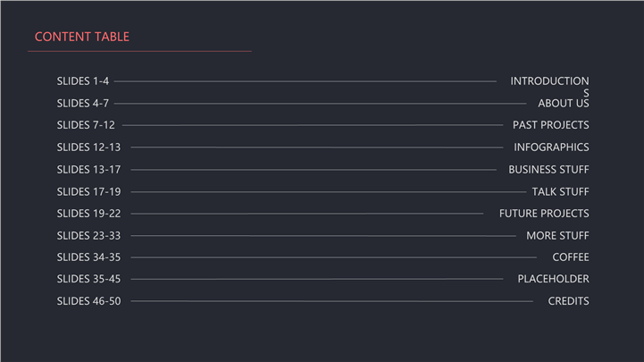Click the SLIDES 13-17 label
Screen dimensions: 644x362
pyautogui.click(x=88, y=170)
